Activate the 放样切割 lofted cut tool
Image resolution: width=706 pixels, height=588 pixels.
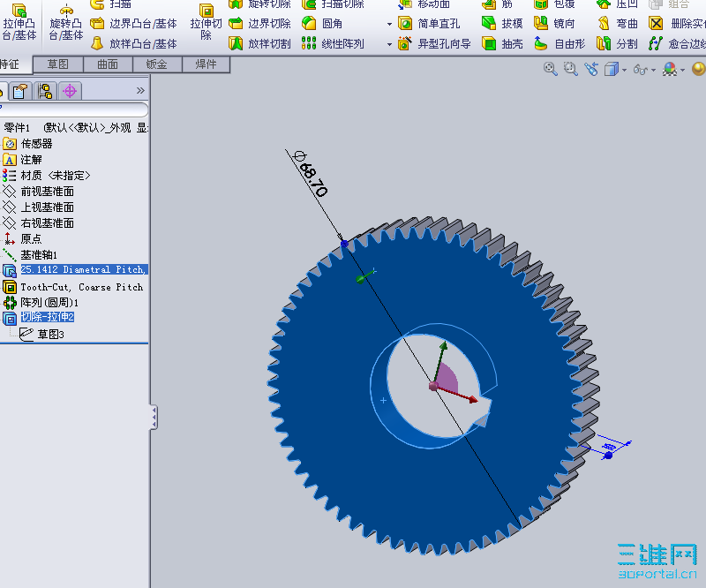[259, 44]
